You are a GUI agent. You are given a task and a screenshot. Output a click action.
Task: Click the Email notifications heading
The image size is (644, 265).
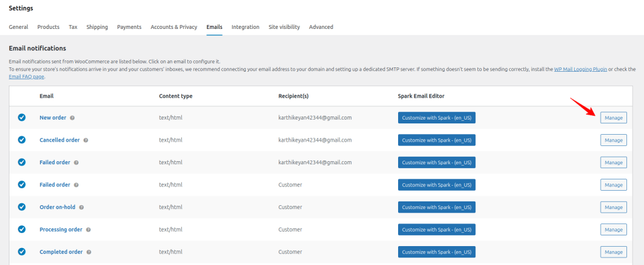(x=37, y=48)
